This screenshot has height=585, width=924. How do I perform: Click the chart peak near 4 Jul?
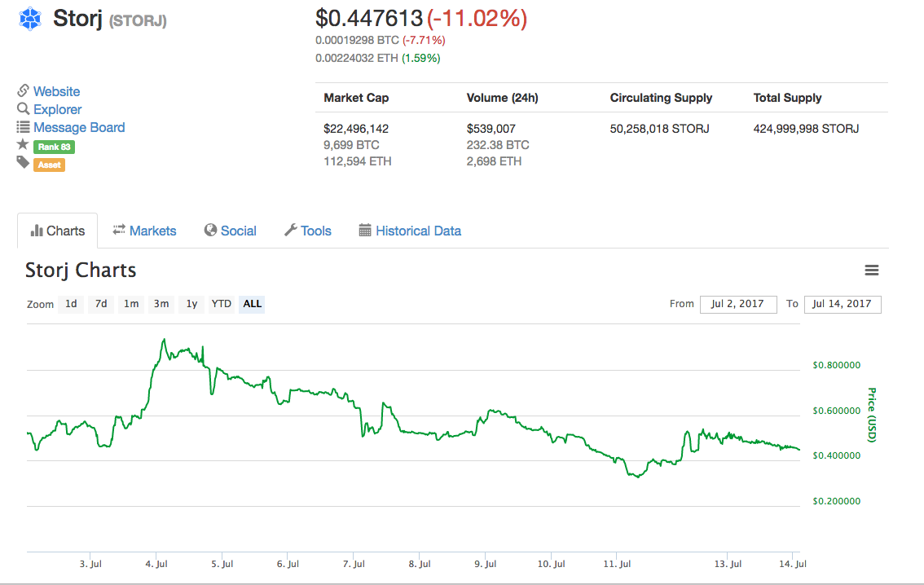tap(164, 340)
